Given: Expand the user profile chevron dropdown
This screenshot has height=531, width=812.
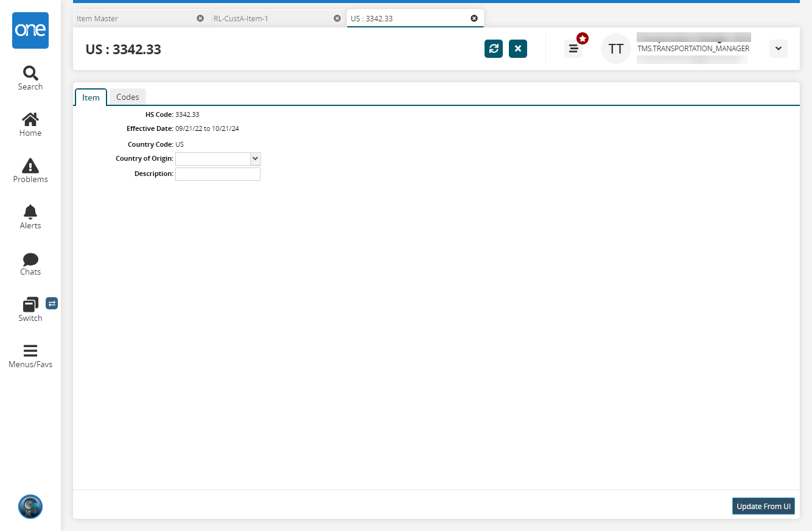Looking at the screenshot, I should (x=779, y=49).
